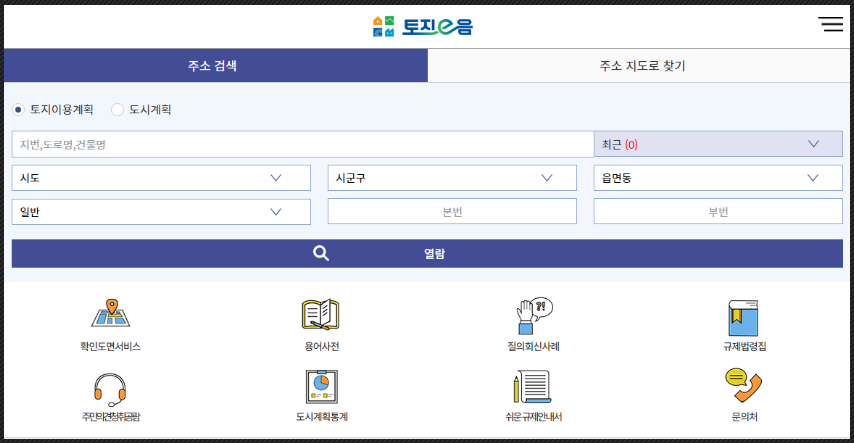The image size is (854, 443).
Task: Open 문의처 phone icon
Action: pyautogui.click(x=743, y=385)
